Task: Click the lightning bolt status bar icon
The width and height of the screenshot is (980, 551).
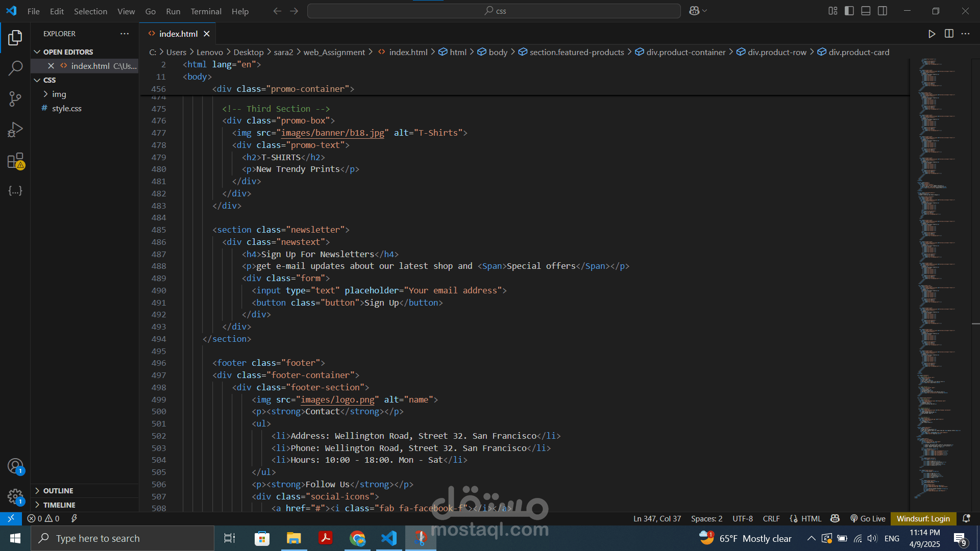Action: [74, 518]
